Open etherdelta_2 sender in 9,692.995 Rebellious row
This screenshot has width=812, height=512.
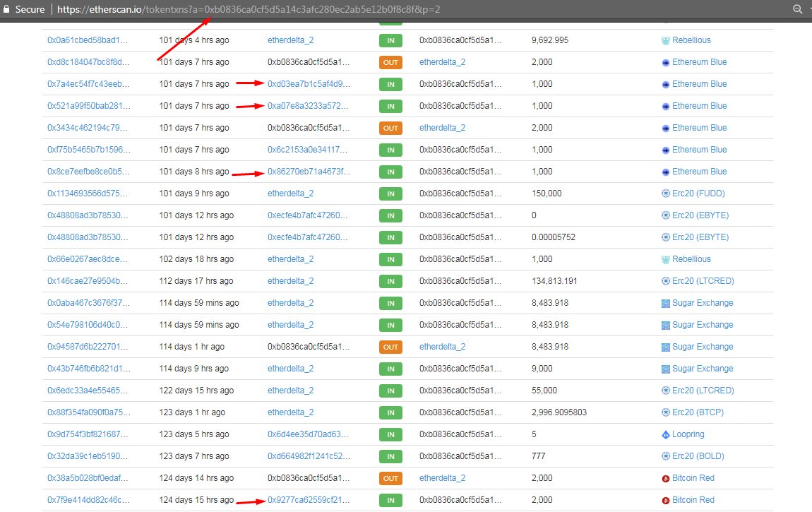click(290, 40)
